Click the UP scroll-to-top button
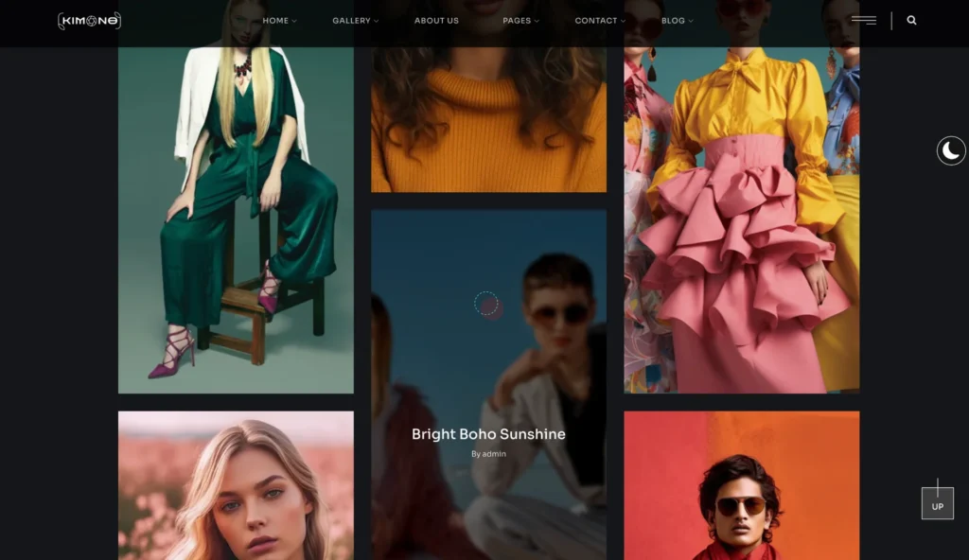 pos(937,504)
